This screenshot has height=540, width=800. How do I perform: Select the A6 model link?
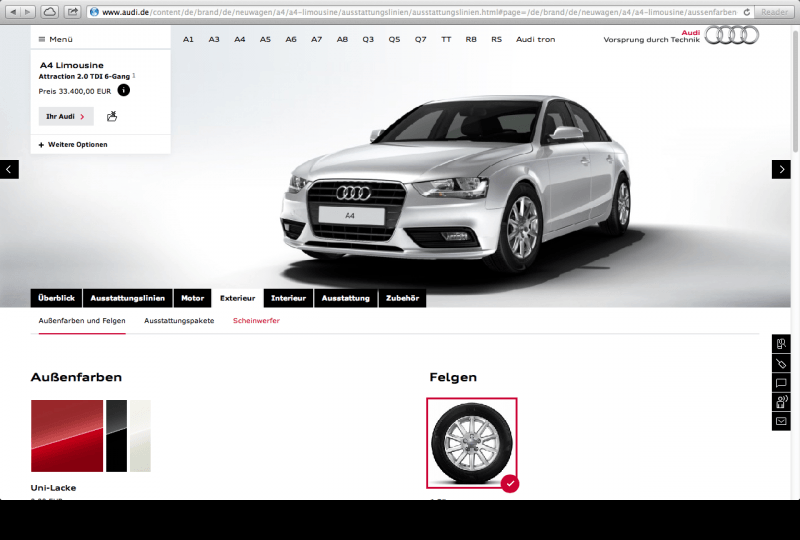(x=291, y=39)
